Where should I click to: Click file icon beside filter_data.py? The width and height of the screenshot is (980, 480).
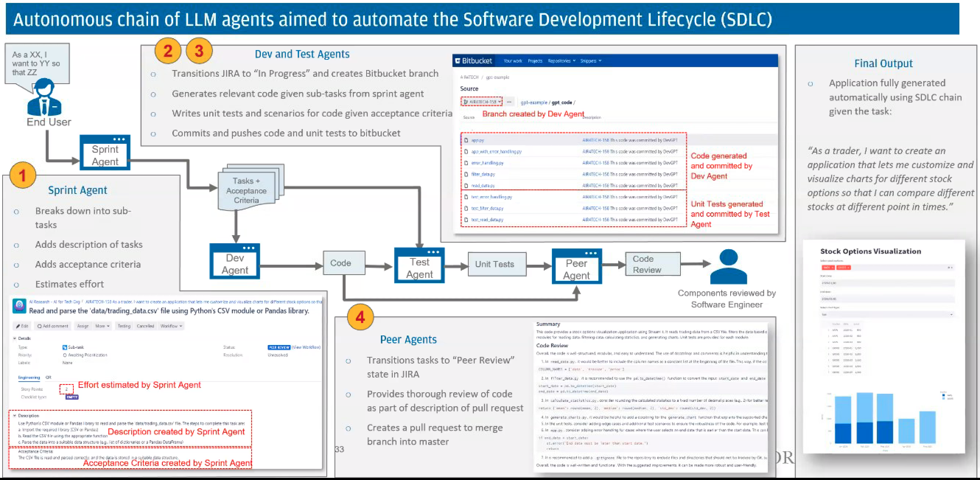(466, 174)
